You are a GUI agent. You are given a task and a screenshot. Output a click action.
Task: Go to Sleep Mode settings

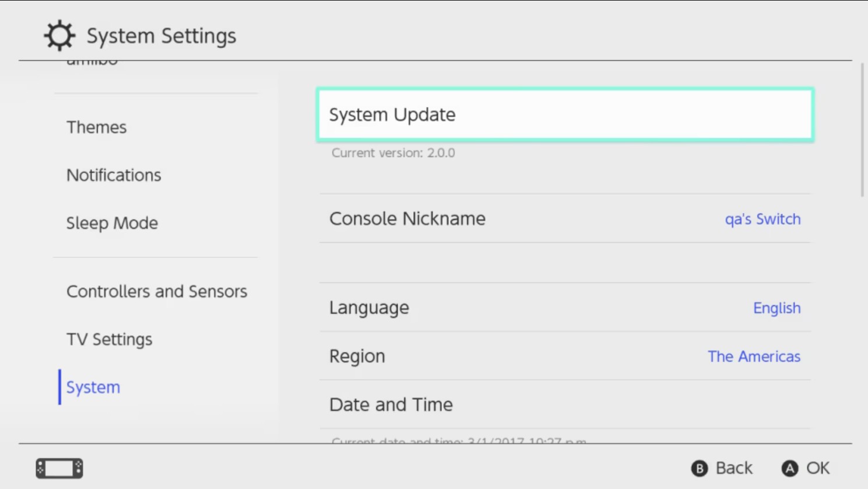point(112,223)
